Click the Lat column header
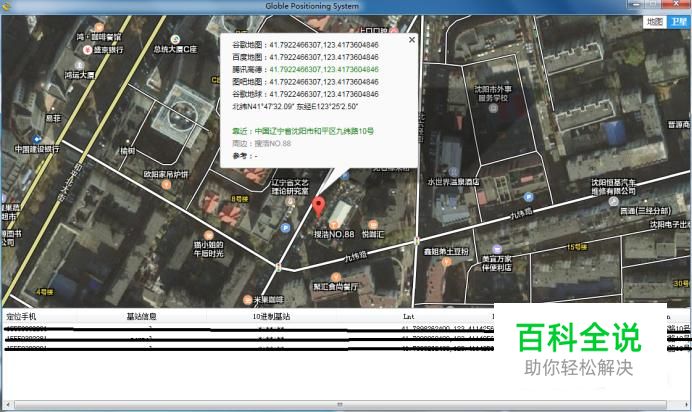The height and width of the screenshot is (412, 692). [409, 316]
